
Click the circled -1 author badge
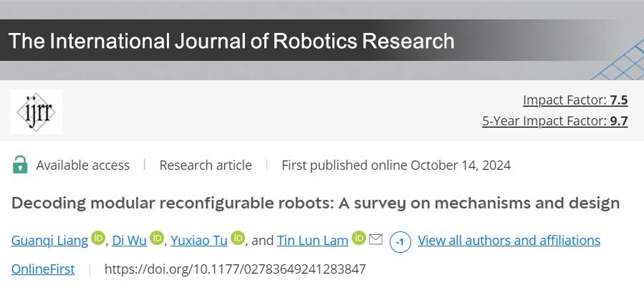tap(400, 241)
